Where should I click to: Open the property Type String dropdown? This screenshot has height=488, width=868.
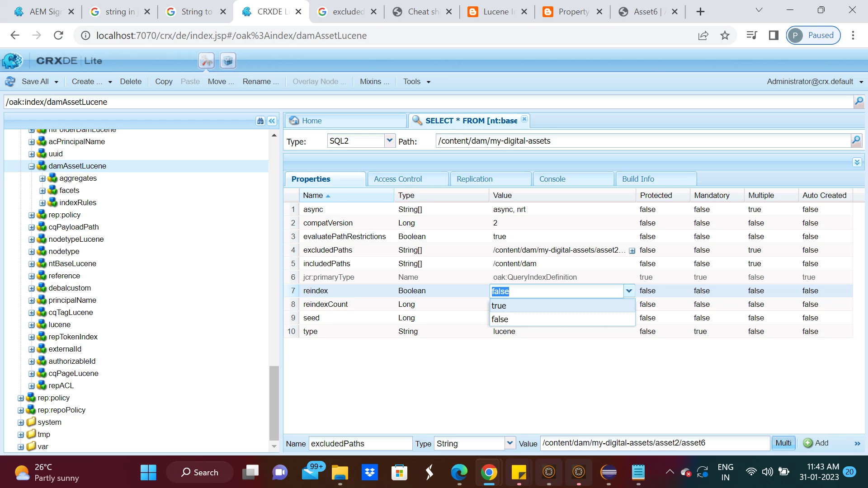click(x=509, y=443)
